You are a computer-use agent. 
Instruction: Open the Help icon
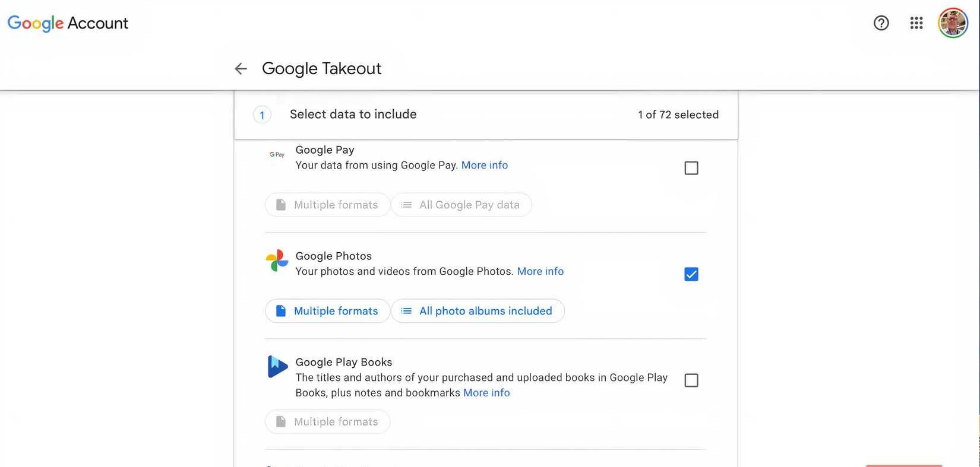pyautogui.click(x=881, y=23)
